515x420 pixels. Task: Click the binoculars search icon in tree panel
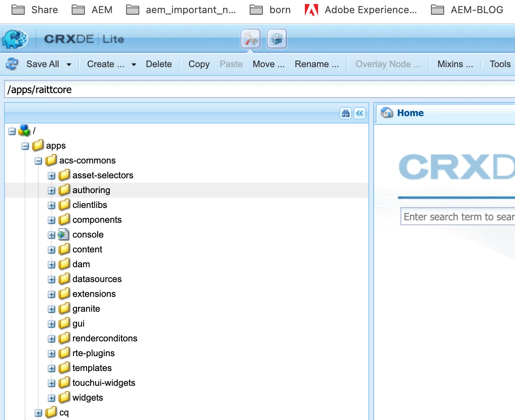click(x=346, y=113)
